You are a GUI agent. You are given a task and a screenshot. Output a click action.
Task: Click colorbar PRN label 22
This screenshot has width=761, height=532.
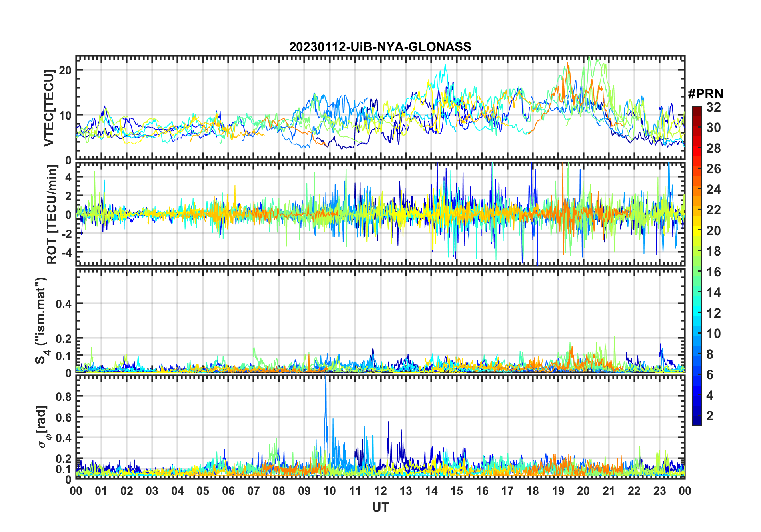713,210
